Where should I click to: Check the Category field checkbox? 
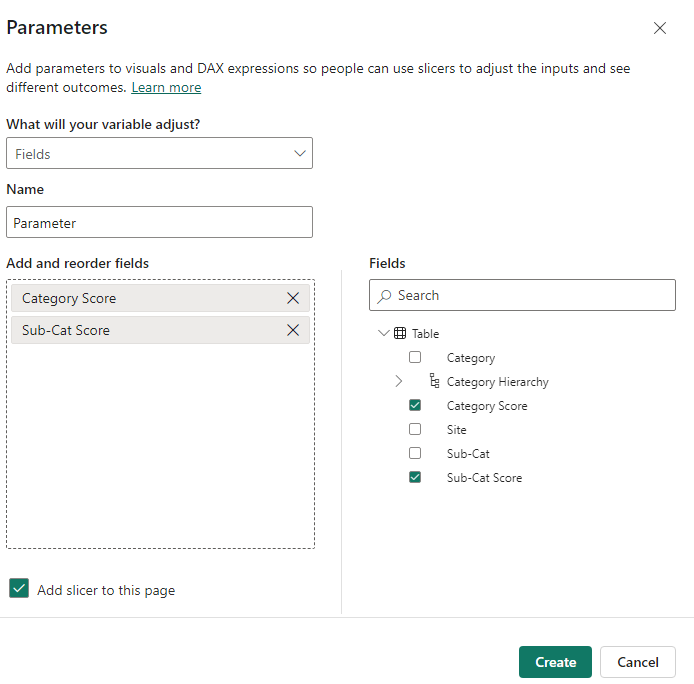(415, 357)
